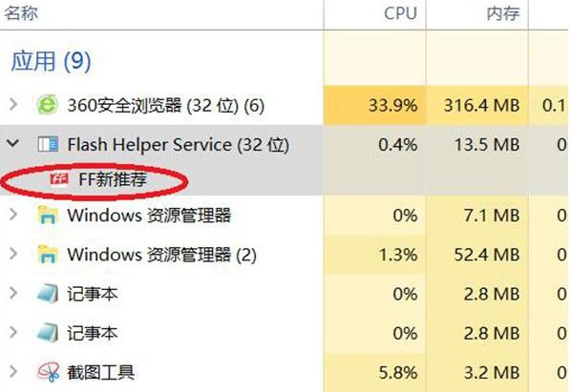Click the second 记事本 notepad icon
Image resolution: width=570 pixels, height=392 pixels.
pyautogui.click(x=48, y=333)
